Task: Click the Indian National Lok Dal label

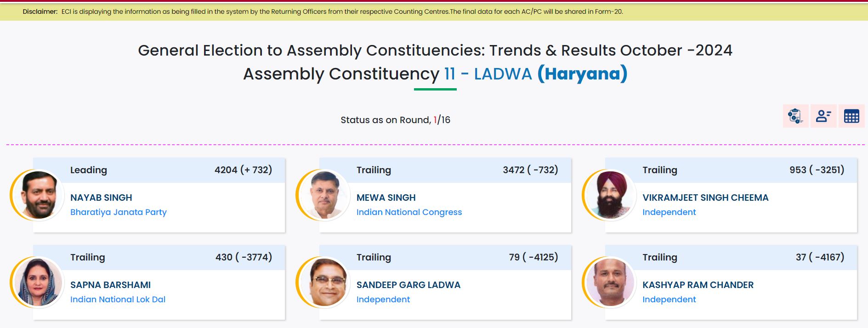Action: tap(118, 300)
